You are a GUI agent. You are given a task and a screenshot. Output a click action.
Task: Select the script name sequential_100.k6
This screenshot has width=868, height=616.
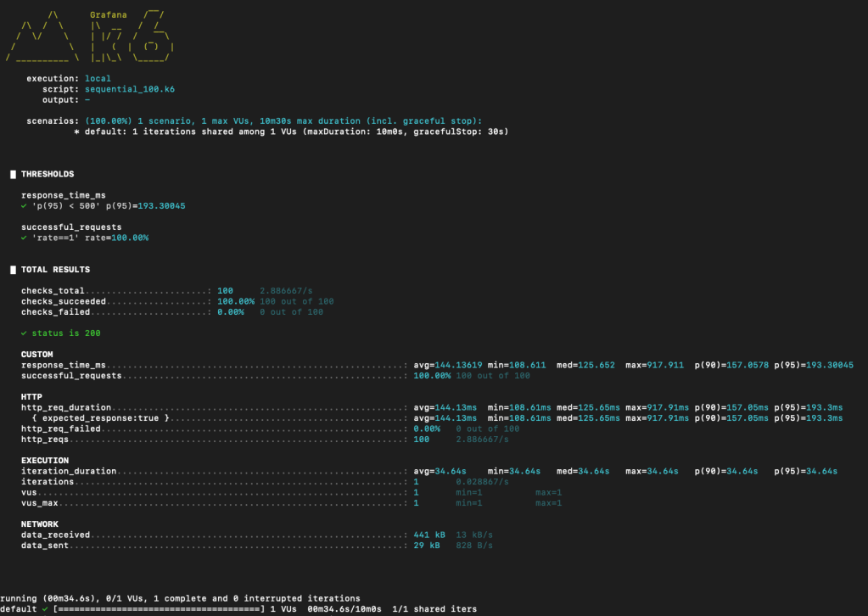point(130,89)
